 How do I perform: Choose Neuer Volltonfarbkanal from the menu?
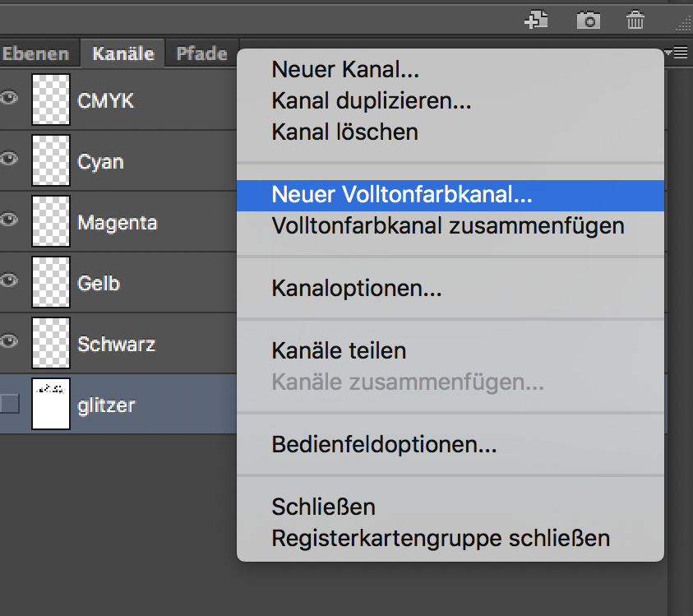402,195
